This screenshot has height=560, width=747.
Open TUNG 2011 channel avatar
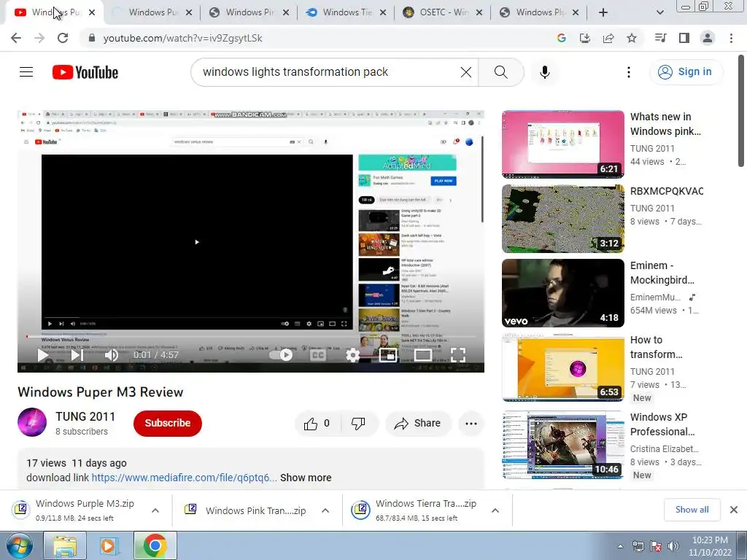[x=32, y=422]
